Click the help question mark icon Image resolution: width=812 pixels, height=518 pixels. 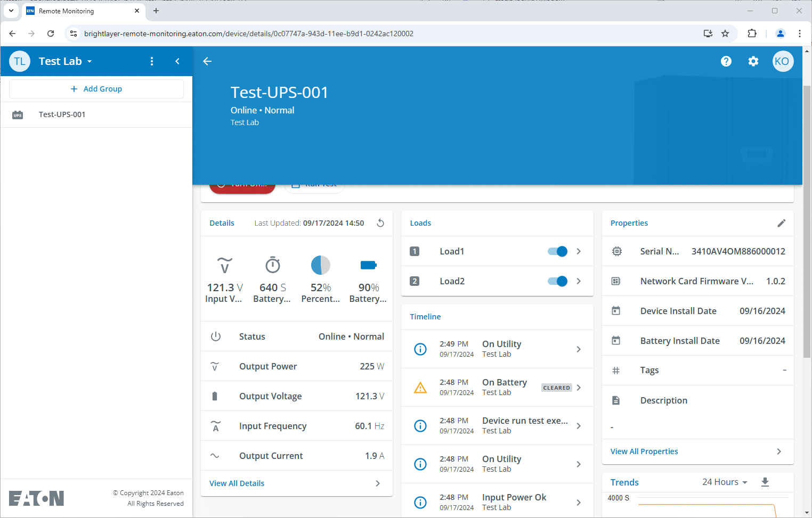[x=726, y=61]
